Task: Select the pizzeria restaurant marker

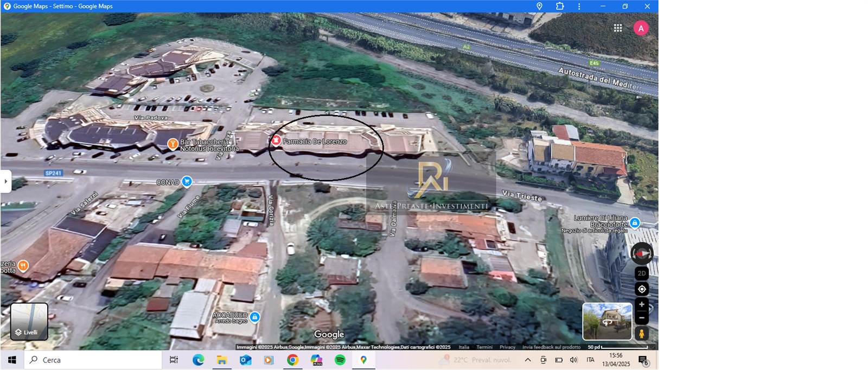Action: (x=23, y=265)
